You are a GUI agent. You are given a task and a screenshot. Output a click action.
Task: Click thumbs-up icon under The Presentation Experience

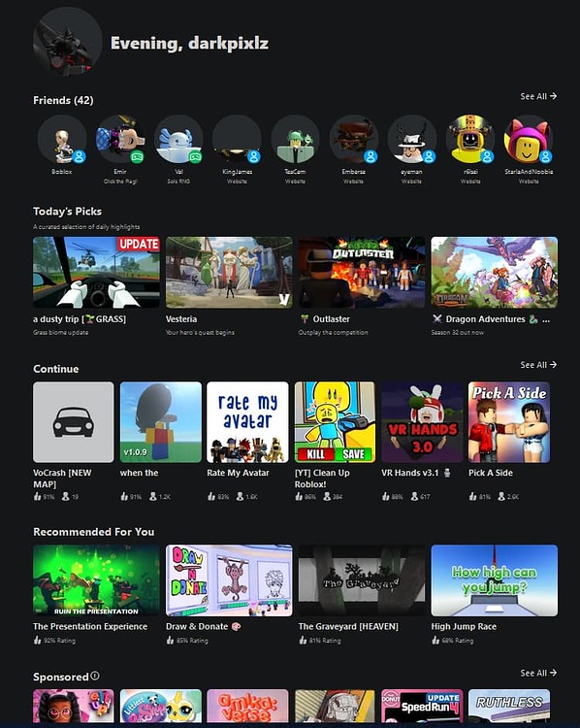(37, 641)
